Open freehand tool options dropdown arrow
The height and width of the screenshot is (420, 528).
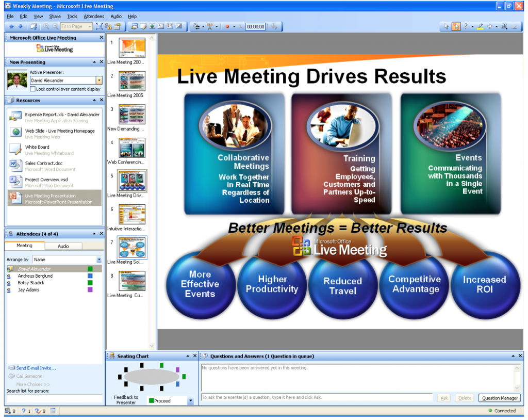pos(472,26)
